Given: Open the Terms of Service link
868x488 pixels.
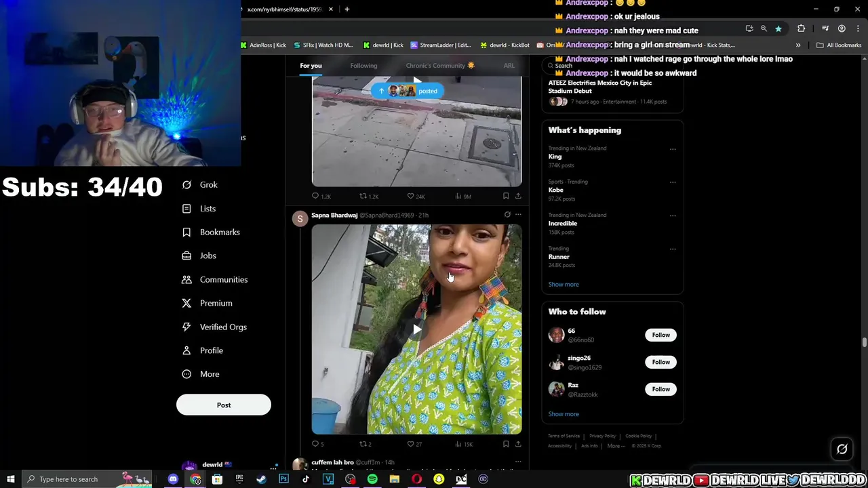Looking at the screenshot, I should [564, 436].
